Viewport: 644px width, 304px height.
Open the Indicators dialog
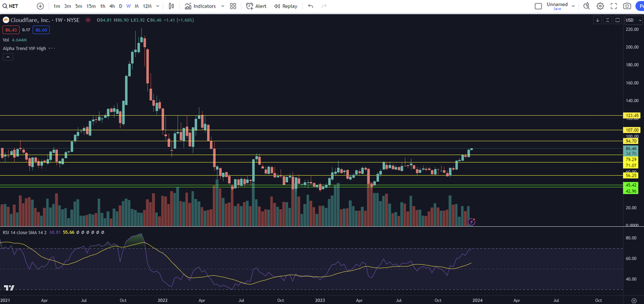[200, 6]
